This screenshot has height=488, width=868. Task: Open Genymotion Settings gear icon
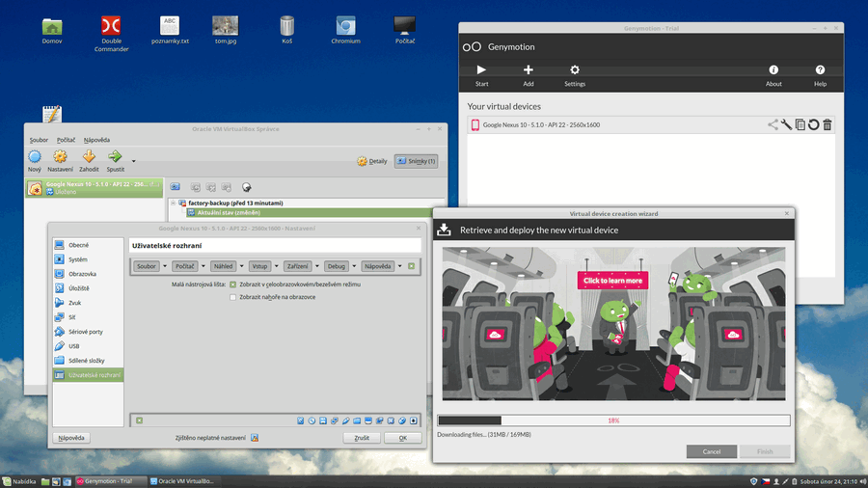(x=575, y=69)
